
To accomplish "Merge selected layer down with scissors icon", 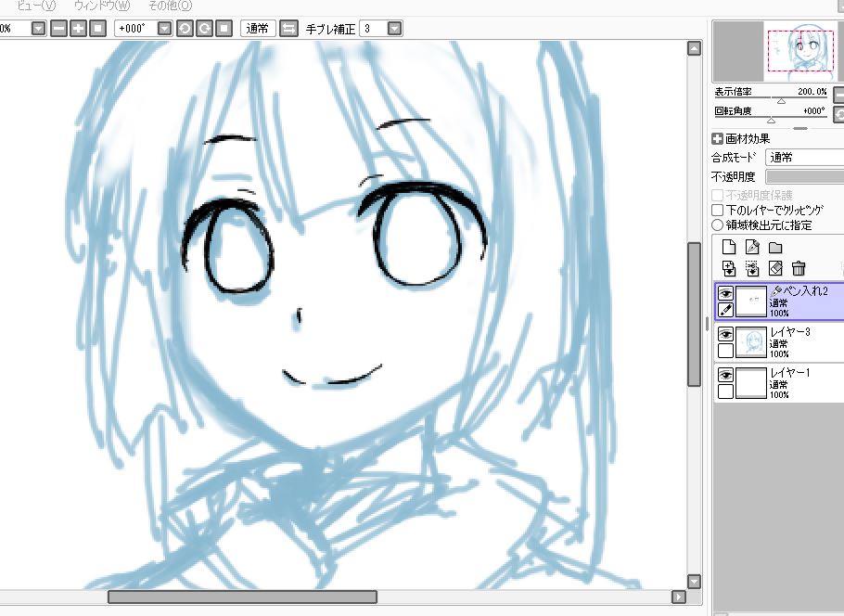I will (752, 267).
